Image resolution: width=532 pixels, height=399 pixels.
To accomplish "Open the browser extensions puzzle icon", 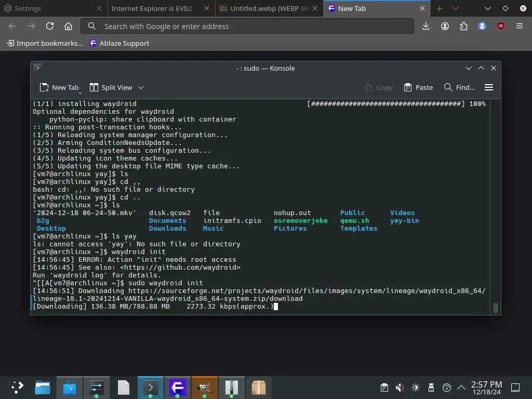I will 463,26.
